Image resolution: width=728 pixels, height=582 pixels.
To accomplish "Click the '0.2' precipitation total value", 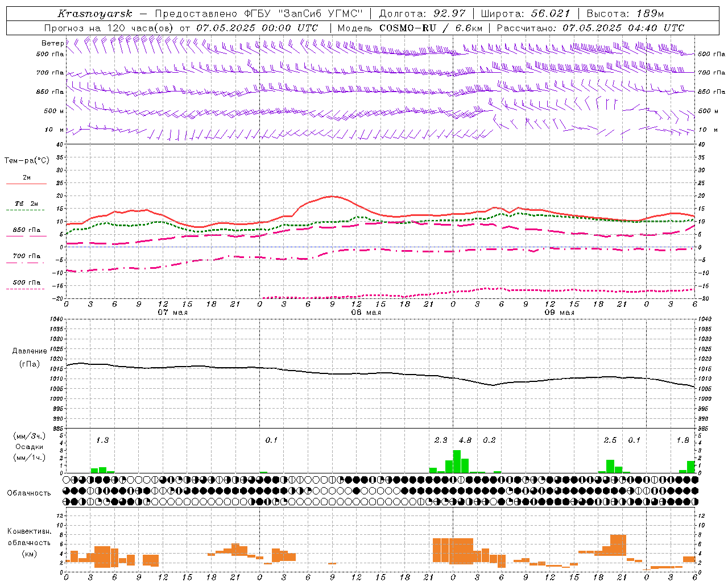I will [x=489, y=440].
